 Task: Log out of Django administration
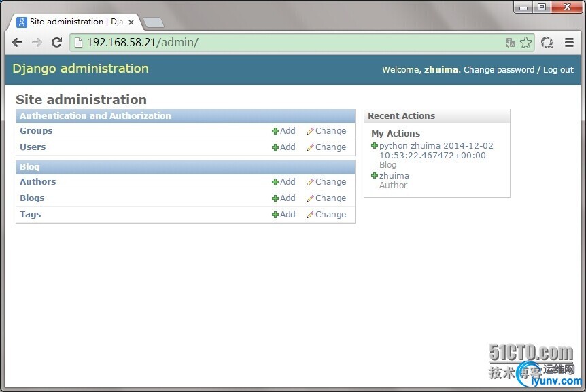[558, 70]
